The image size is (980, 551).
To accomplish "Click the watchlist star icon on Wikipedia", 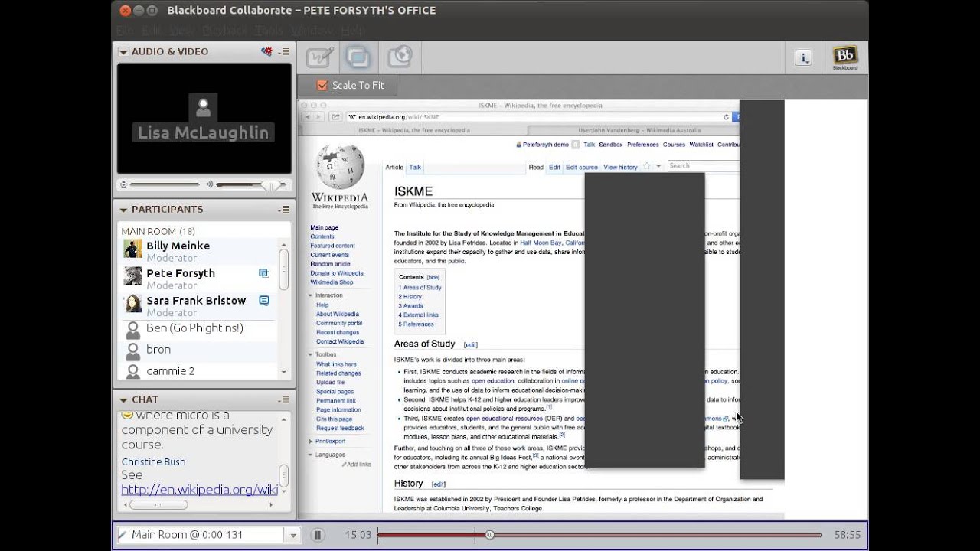I will click(647, 166).
